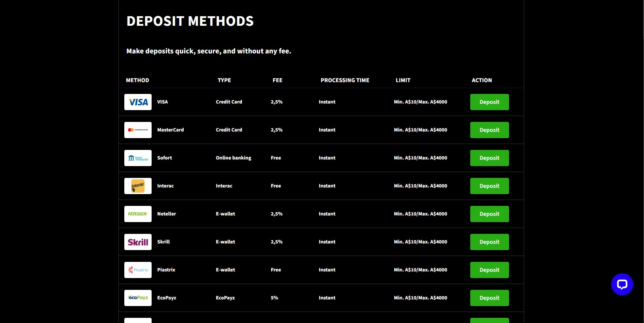Click the EcoPayz method name
This screenshot has height=323, width=644.
click(x=166, y=298)
